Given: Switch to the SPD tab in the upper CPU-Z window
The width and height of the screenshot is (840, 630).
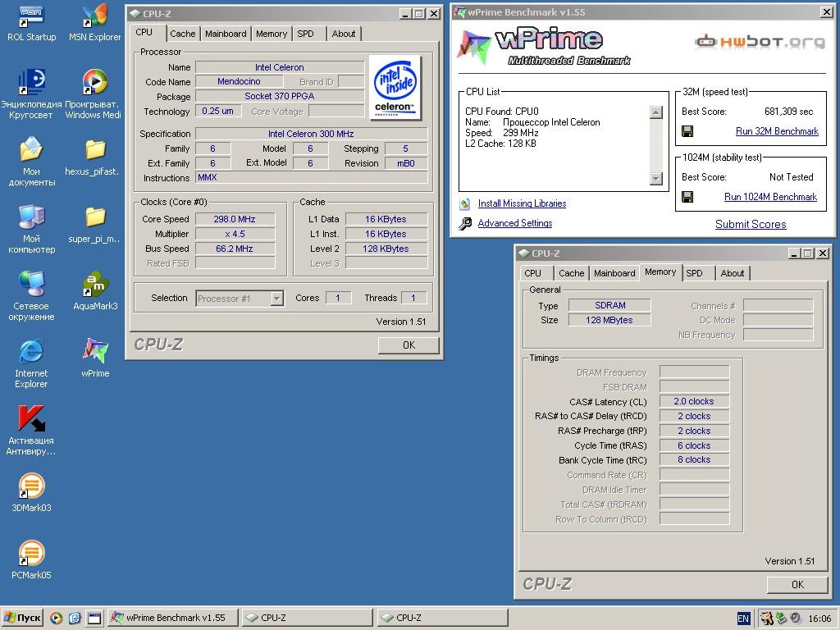Looking at the screenshot, I should click(306, 34).
